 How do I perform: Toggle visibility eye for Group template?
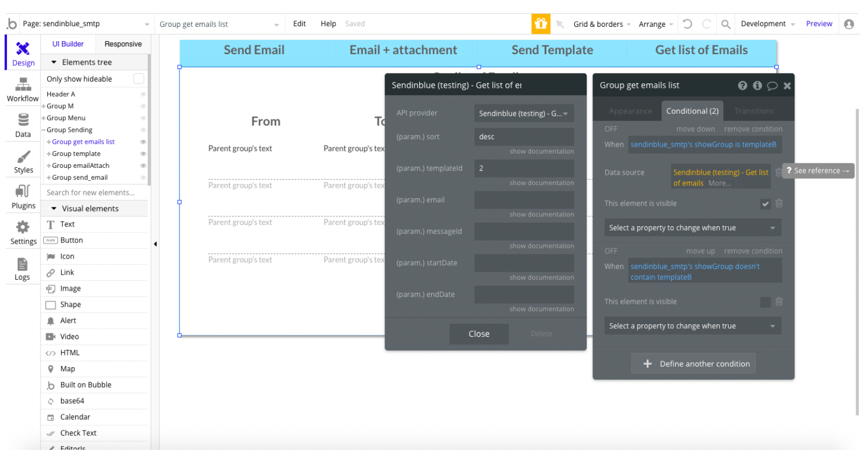pos(143,154)
